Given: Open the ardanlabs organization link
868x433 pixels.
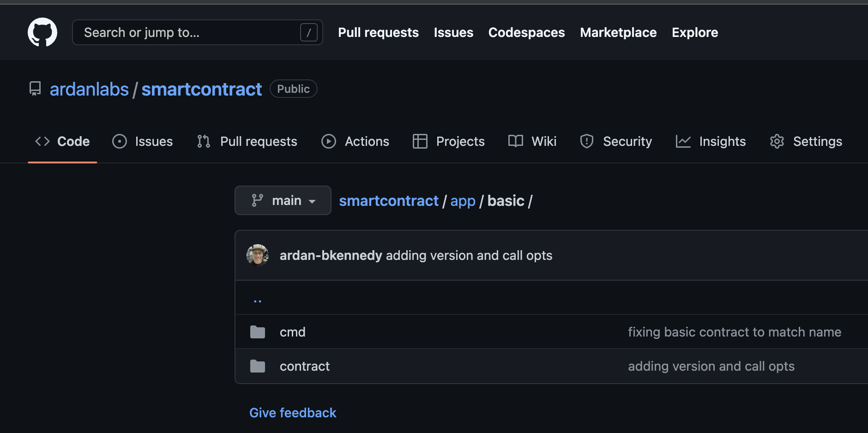Looking at the screenshot, I should [89, 89].
